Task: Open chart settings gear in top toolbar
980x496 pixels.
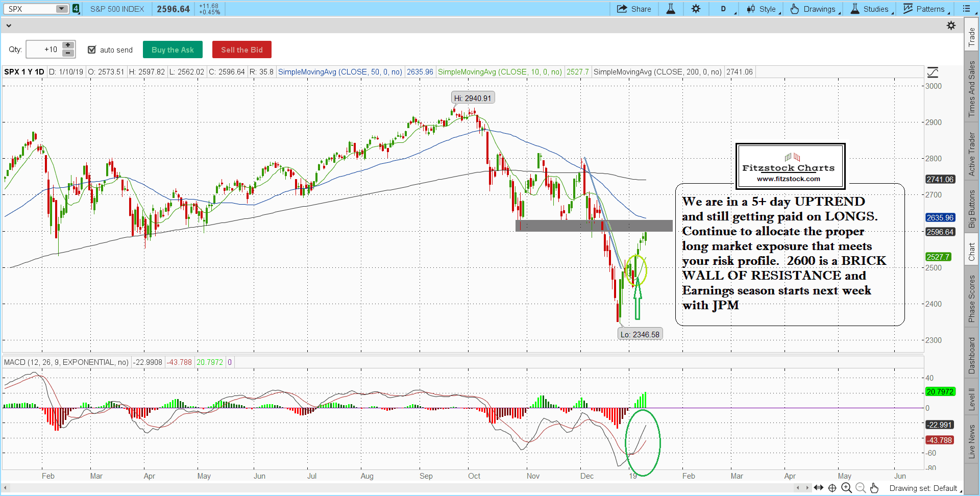Action: coord(696,9)
